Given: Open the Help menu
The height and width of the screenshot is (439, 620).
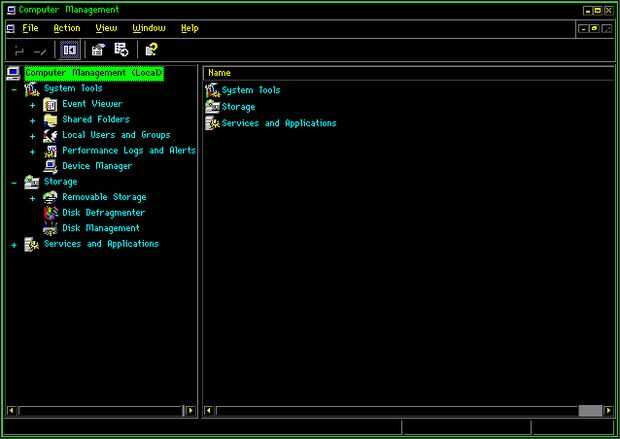Looking at the screenshot, I should [189, 28].
